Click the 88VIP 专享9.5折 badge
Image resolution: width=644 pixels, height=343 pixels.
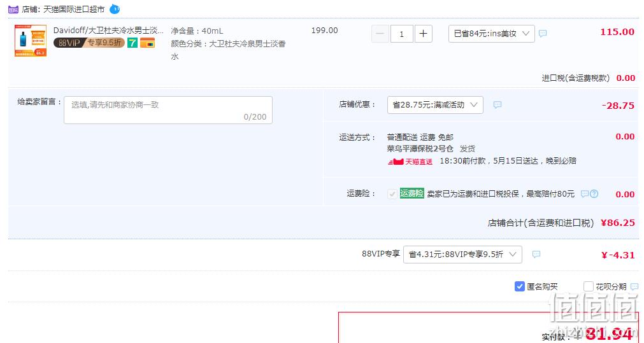click(x=89, y=43)
